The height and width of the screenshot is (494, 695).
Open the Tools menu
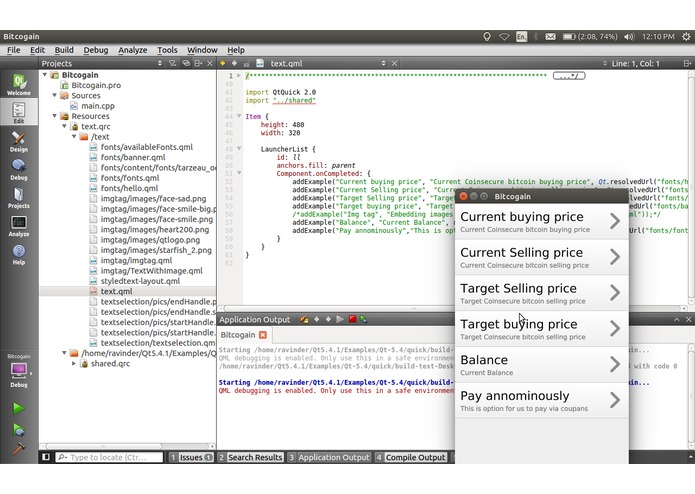click(167, 50)
